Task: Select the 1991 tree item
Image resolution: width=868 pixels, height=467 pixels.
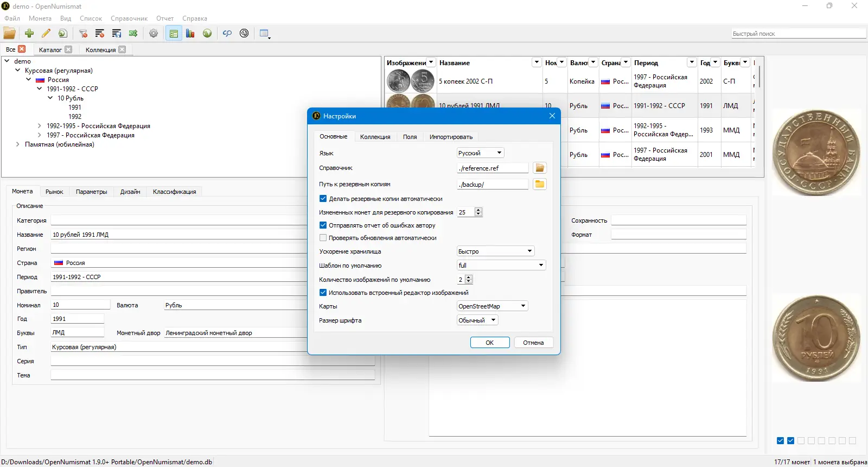Action: click(75, 108)
